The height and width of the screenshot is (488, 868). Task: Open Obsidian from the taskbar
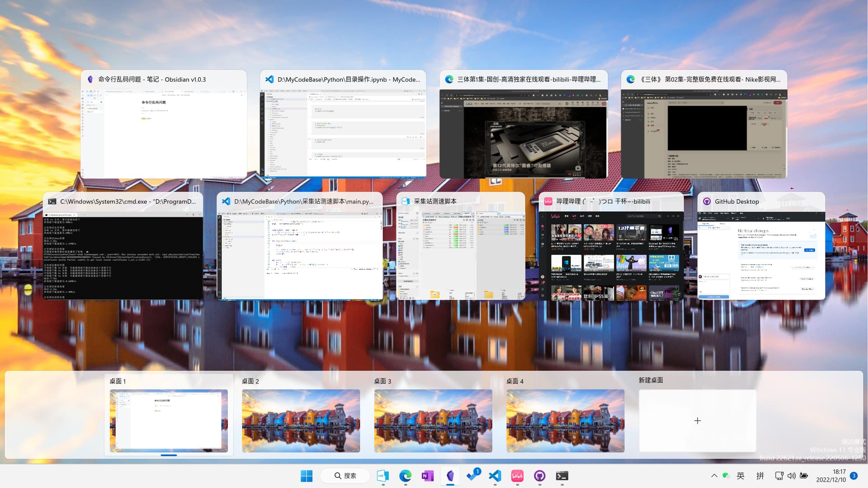450,476
